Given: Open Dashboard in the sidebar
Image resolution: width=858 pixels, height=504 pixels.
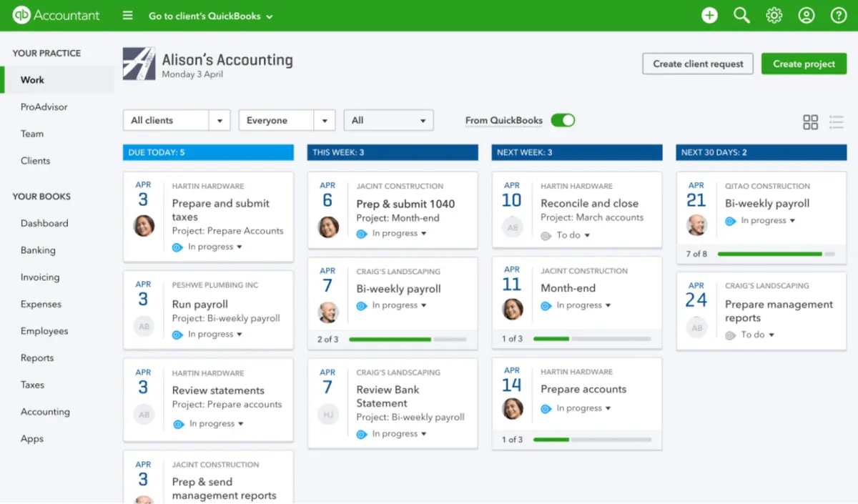Looking at the screenshot, I should (44, 223).
